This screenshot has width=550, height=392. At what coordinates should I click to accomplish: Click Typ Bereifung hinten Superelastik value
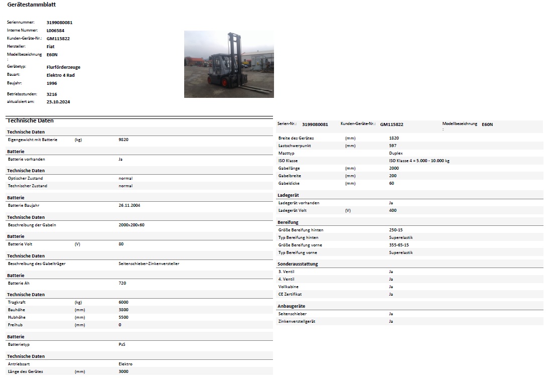[x=400, y=237]
